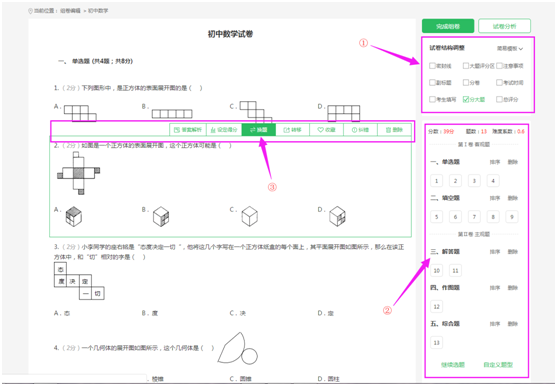Enable the 考生填写 checkbox

[432, 99]
